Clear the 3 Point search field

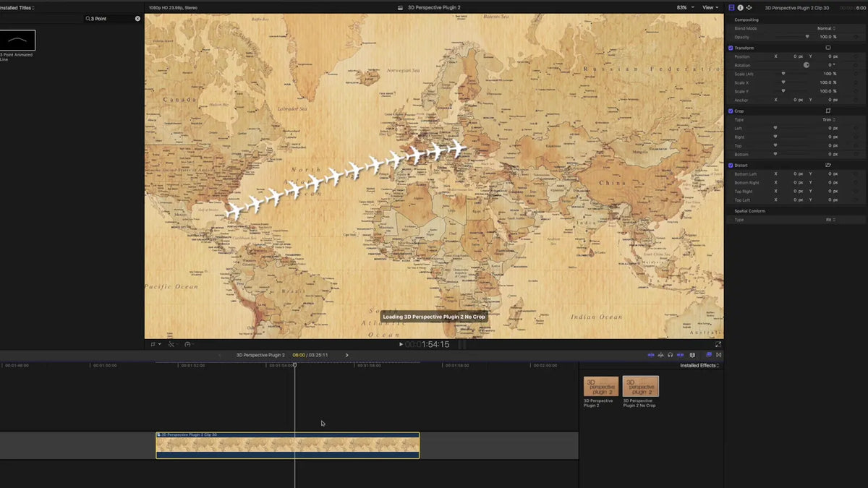pos(137,18)
